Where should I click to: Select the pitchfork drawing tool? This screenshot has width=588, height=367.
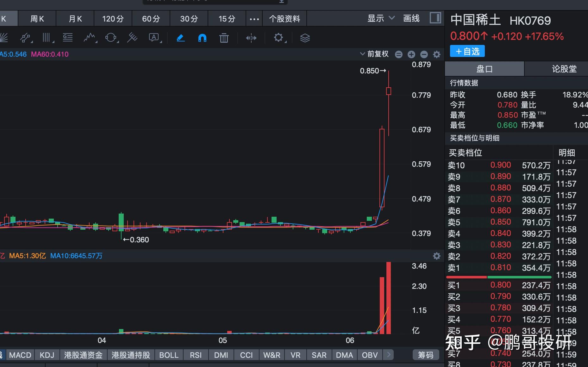[x=132, y=38]
